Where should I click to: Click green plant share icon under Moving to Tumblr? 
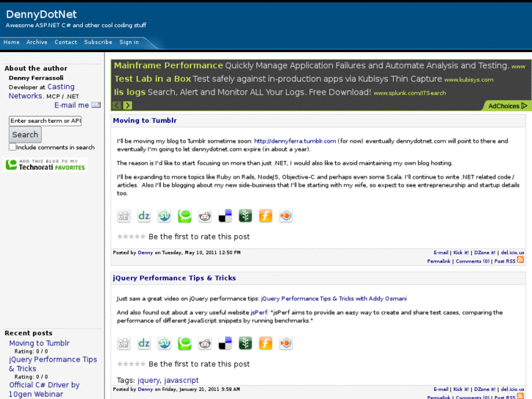click(245, 216)
